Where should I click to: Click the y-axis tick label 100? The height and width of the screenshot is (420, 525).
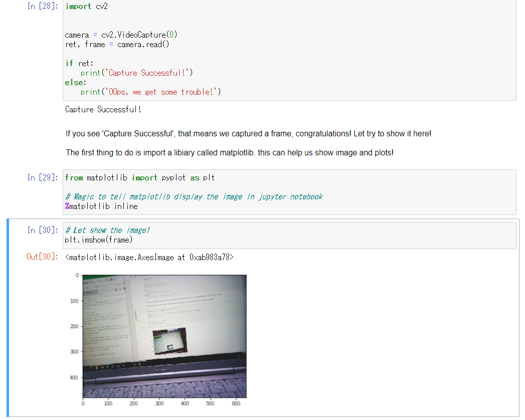(x=74, y=301)
